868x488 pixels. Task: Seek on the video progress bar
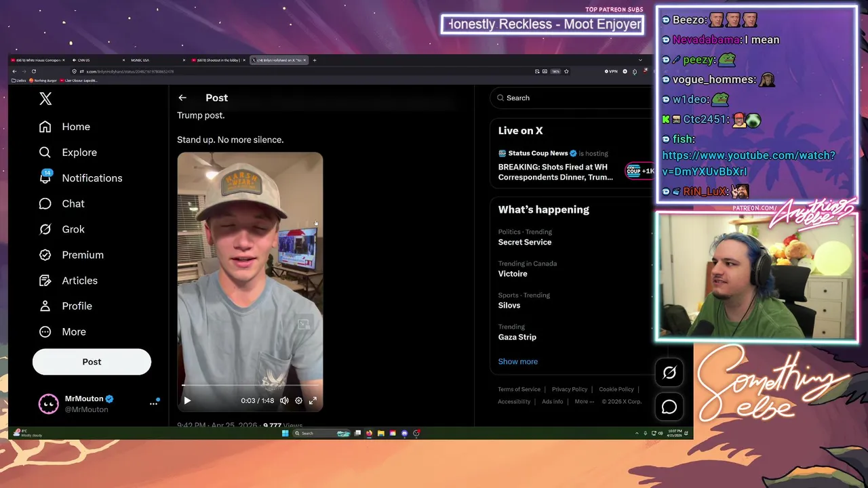[x=250, y=385]
